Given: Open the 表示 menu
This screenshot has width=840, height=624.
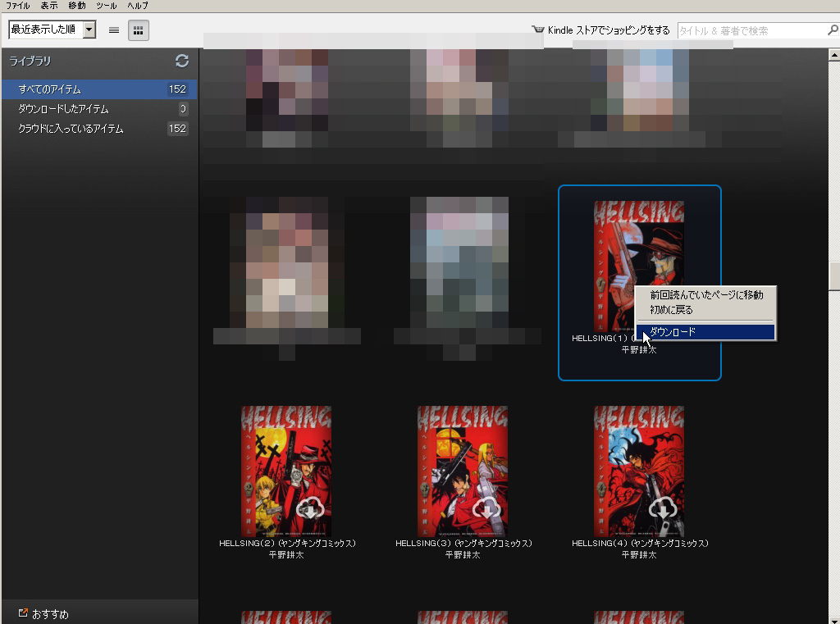Looking at the screenshot, I should [x=48, y=6].
